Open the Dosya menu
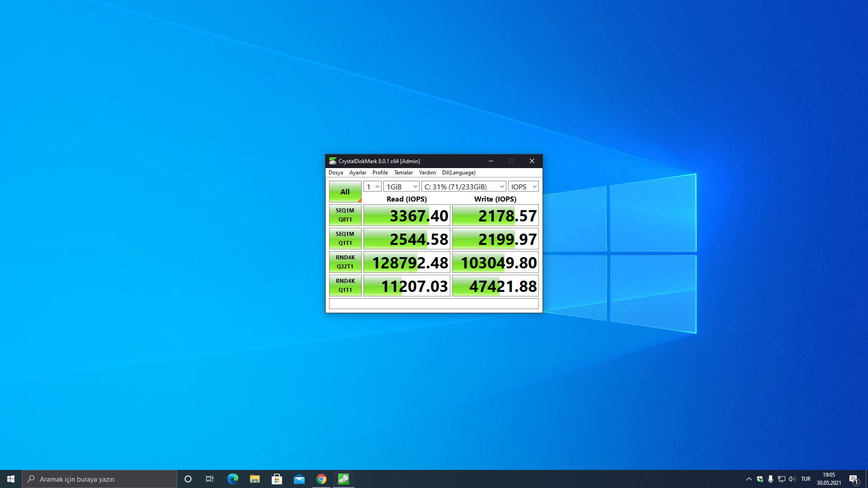 (335, 173)
